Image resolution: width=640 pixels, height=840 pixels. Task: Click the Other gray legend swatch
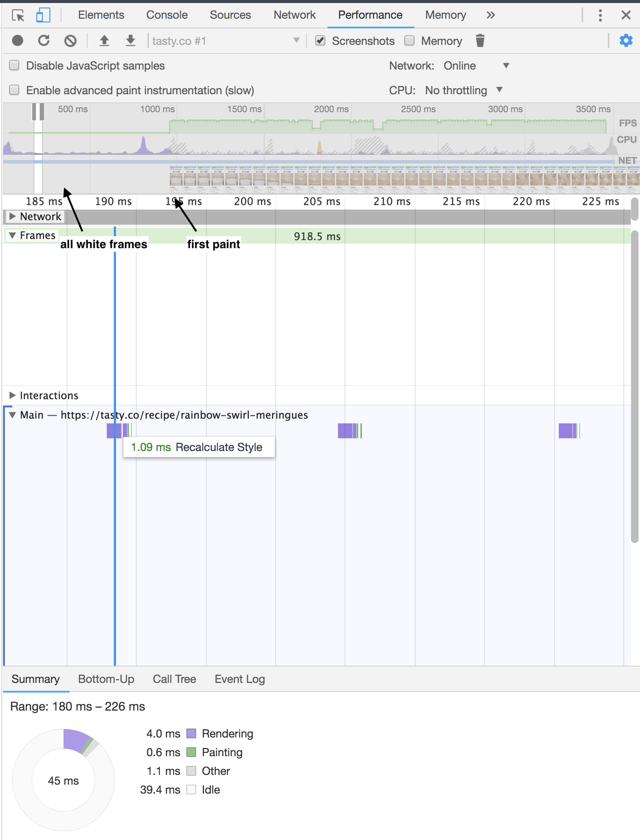[191, 771]
